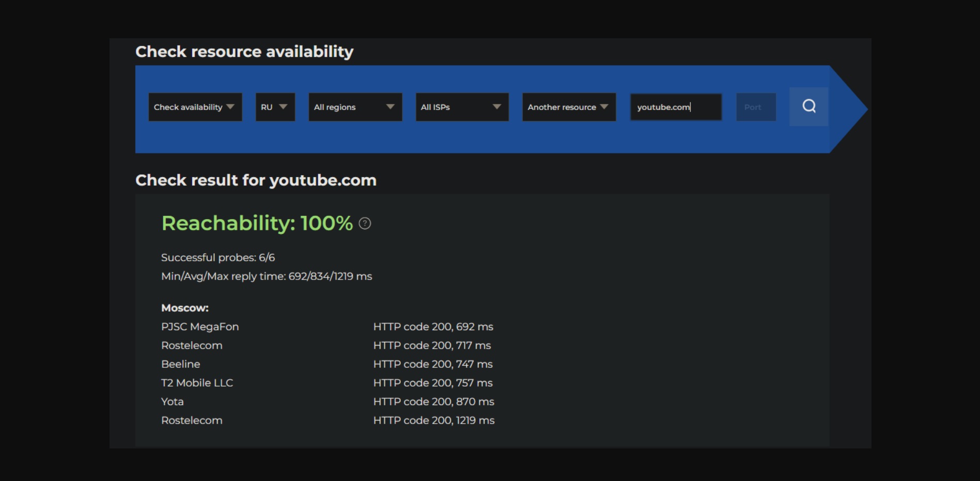Select the Yota provider row

328,401
